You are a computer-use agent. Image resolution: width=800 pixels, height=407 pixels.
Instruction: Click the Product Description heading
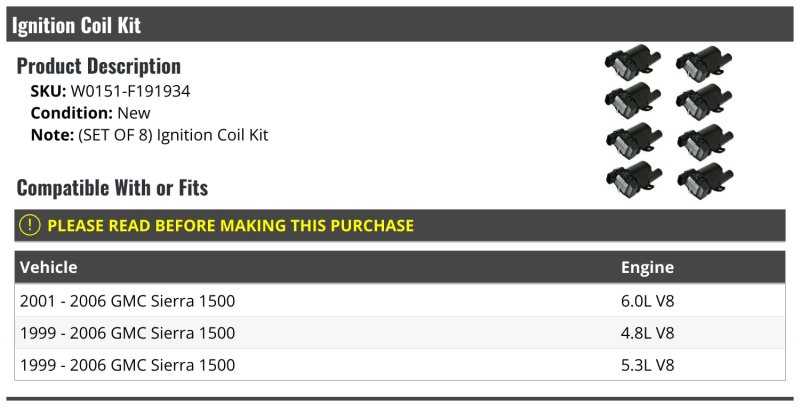(98, 66)
